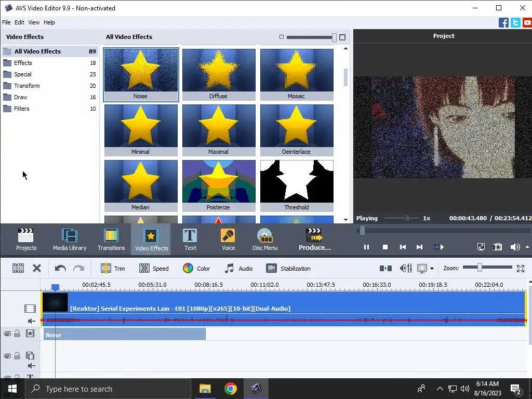The width and height of the screenshot is (532, 399).
Task: Open the Media Library
Action: [x=70, y=240]
